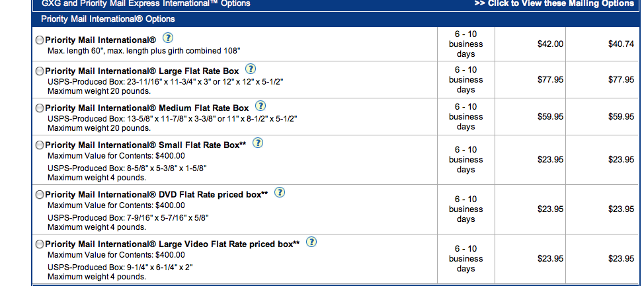644x286 pixels.
Task: Click the Large Flat Rate Box title text
Action: coord(141,71)
